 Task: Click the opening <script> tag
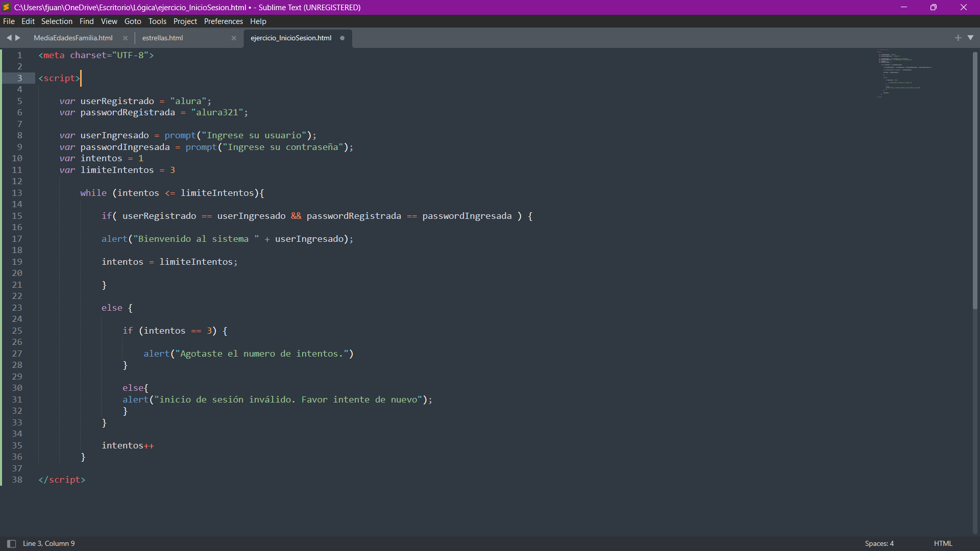(59, 78)
